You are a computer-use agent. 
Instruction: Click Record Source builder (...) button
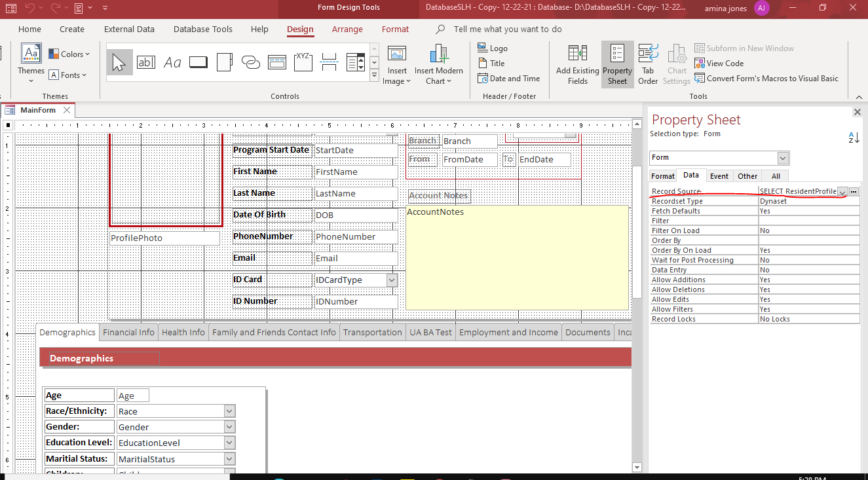click(x=854, y=191)
